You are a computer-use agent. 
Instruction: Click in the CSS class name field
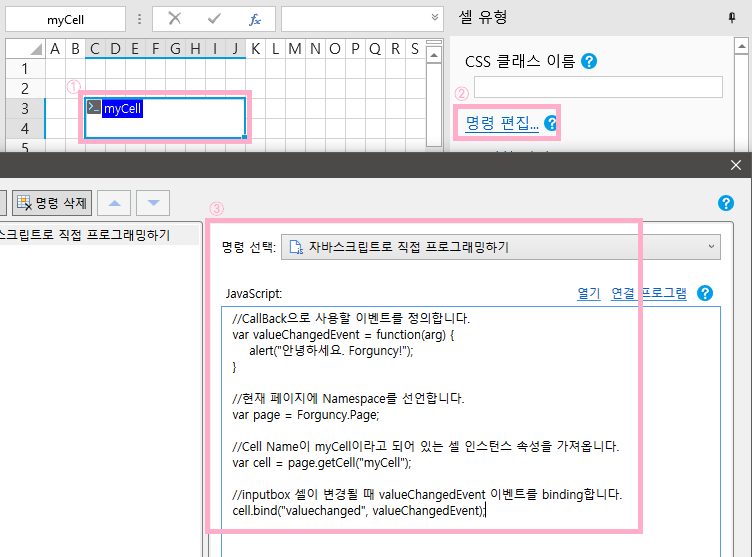click(x=598, y=87)
